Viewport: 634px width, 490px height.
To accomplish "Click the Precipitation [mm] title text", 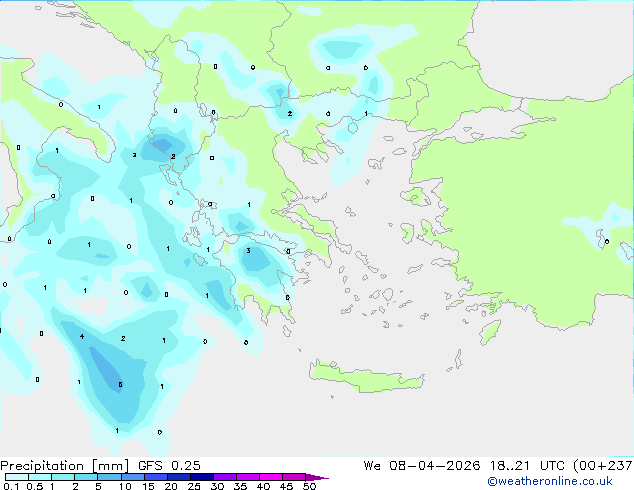I will pos(65,466).
